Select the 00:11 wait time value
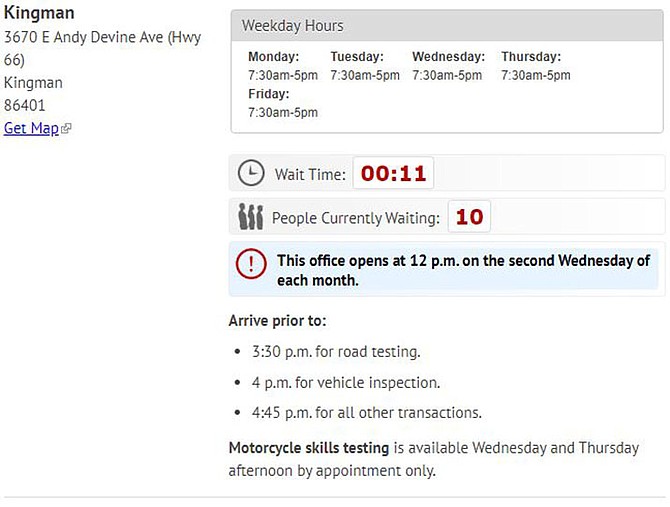 click(x=393, y=173)
